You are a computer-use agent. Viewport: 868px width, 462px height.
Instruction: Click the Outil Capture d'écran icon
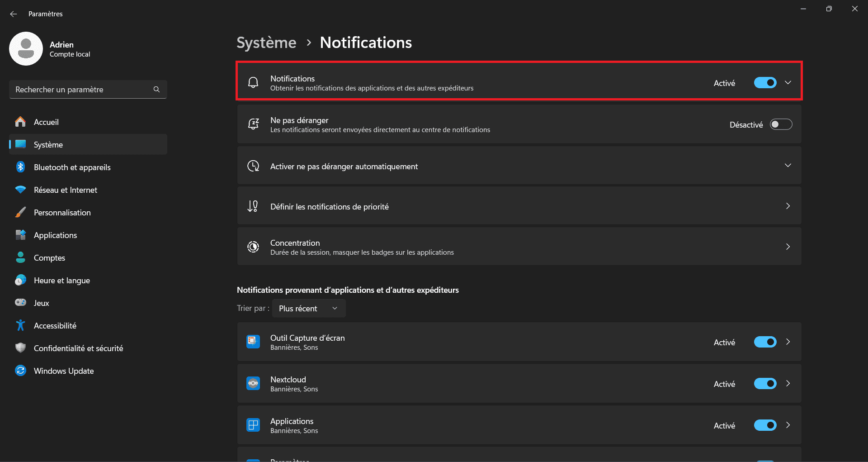253,342
